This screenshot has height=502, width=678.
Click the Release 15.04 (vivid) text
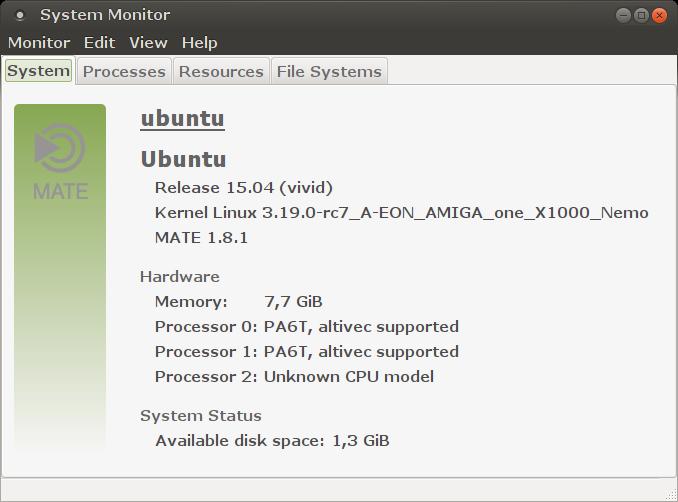243,187
